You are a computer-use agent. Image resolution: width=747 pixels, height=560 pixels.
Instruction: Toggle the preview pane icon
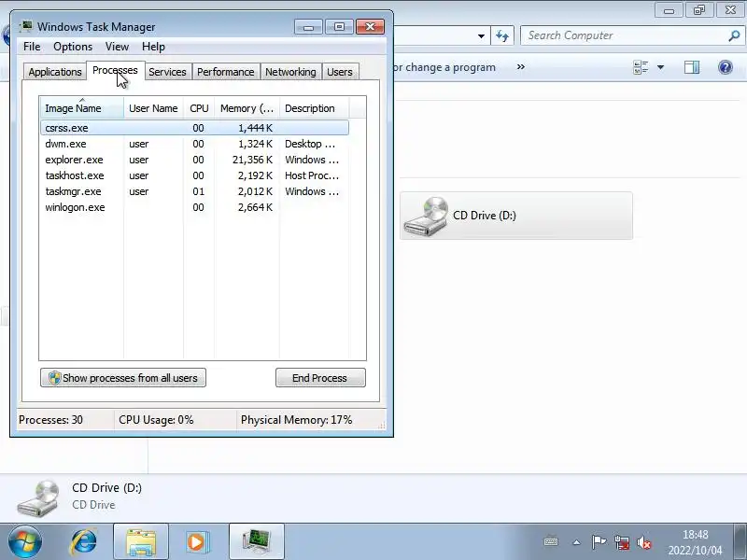692,67
